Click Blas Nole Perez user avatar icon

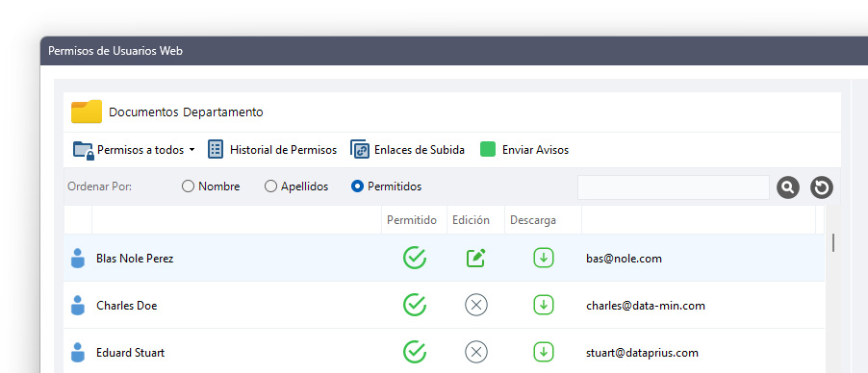click(78, 259)
